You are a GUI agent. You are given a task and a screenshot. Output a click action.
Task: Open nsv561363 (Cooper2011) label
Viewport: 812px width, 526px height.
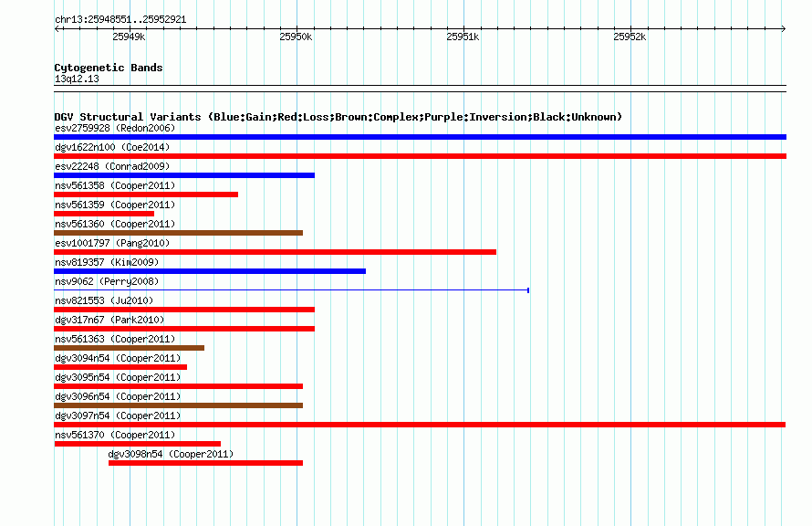[x=115, y=339]
